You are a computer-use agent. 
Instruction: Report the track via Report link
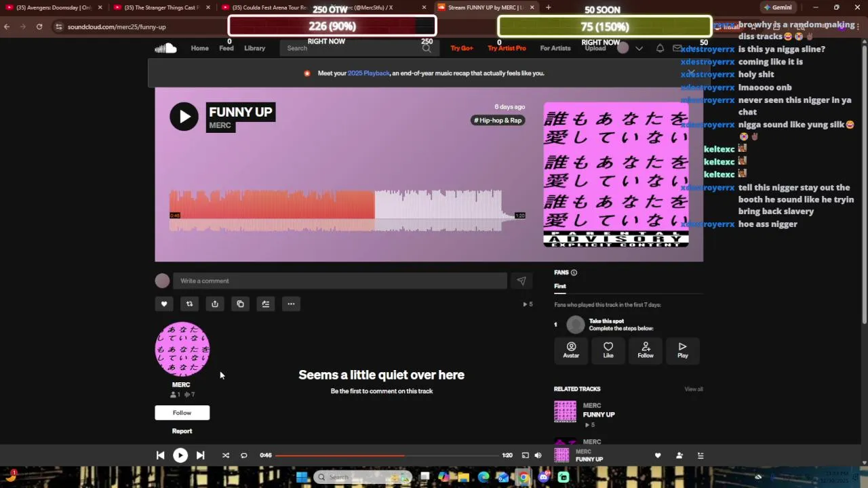[x=182, y=431]
